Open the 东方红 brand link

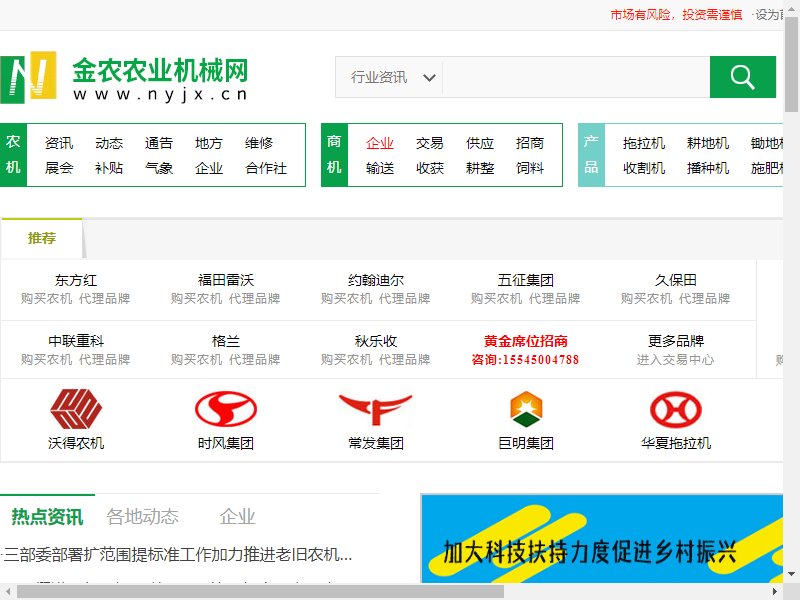click(76, 280)
